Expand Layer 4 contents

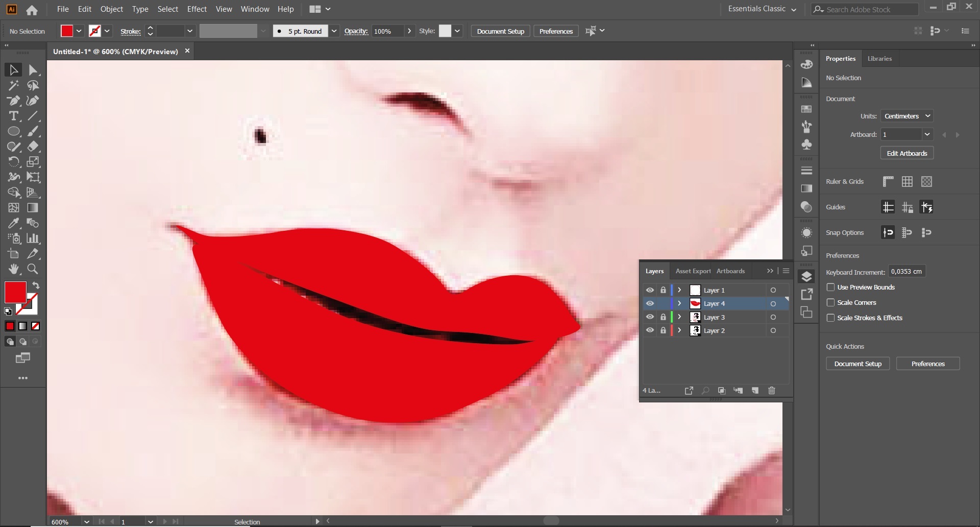pyautogui.click(x=679, y=303)
